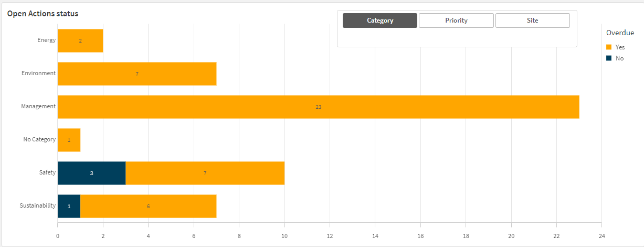Viewport: 644px width, 247px height.
Task: Switch to the Priority view
Action: click(456, 20)
